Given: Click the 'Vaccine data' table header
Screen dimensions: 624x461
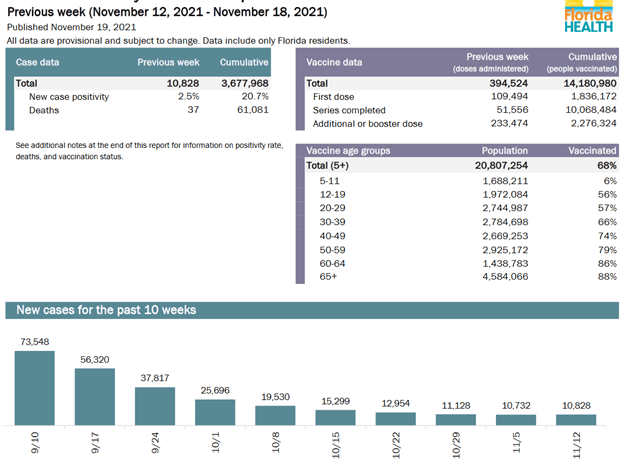Looking at the screenshot, I should pos(340,62).
